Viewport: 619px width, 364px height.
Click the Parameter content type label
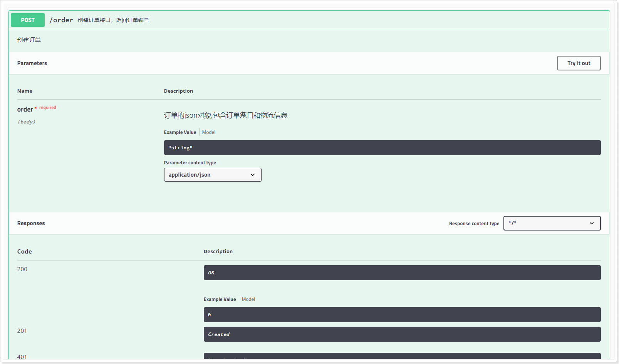tap(190, 163)
